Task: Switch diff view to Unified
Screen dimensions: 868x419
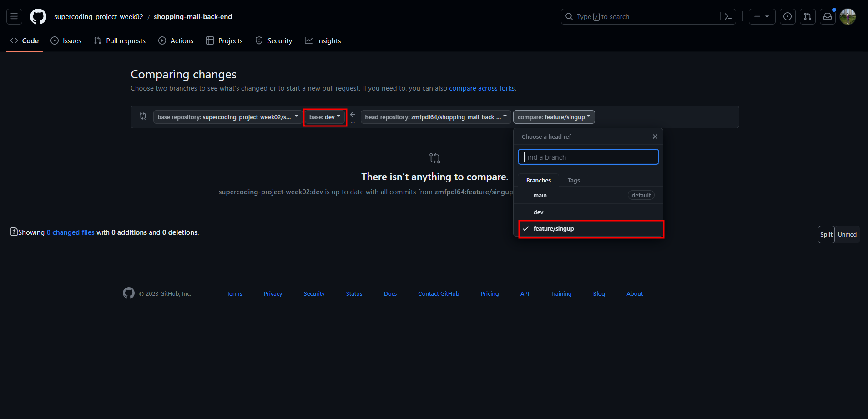Action: 847,235
